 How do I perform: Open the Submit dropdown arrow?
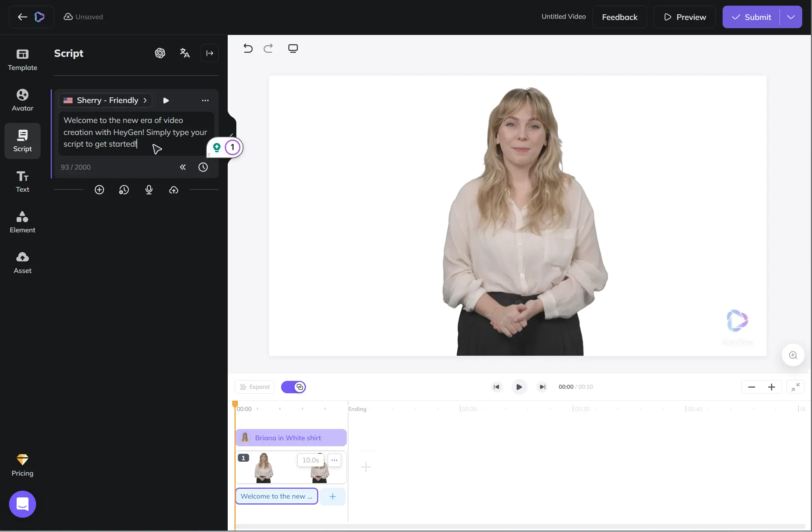(791, 17)
